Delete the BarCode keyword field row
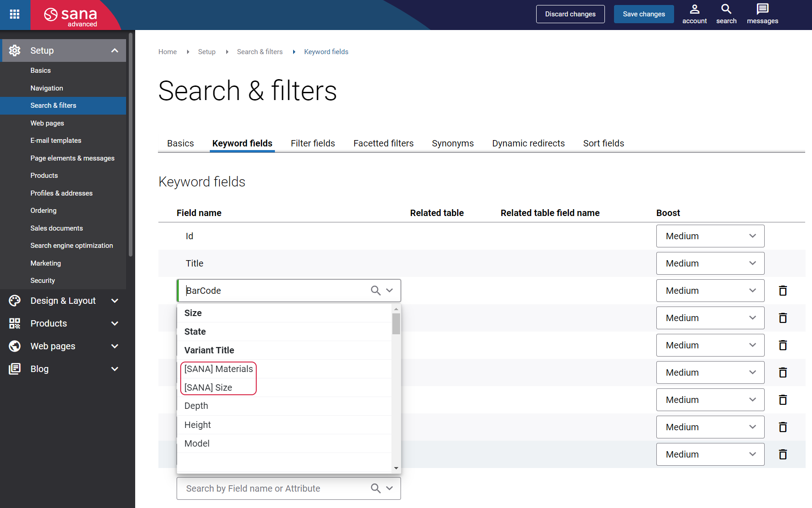Viewport: 812px width, 508px height. click(x=783, y=291)
